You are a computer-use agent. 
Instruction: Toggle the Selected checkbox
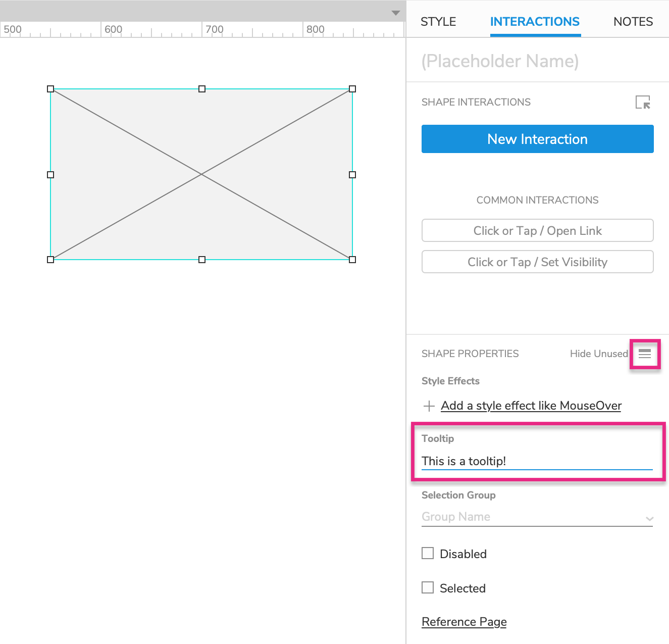point(428,587)
